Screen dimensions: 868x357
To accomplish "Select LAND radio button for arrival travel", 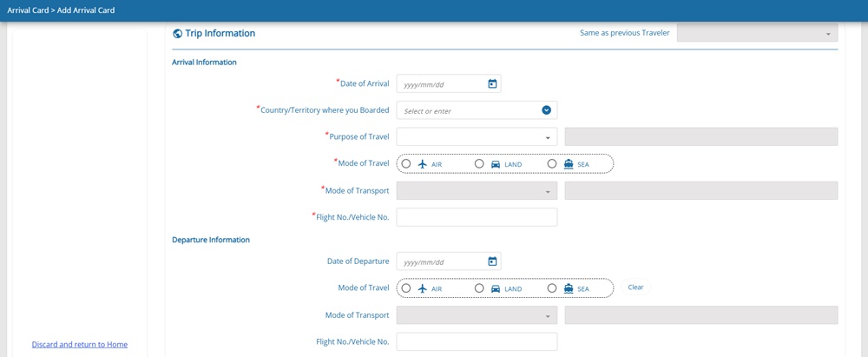I will pyautogui.click(x=479, y=163).
